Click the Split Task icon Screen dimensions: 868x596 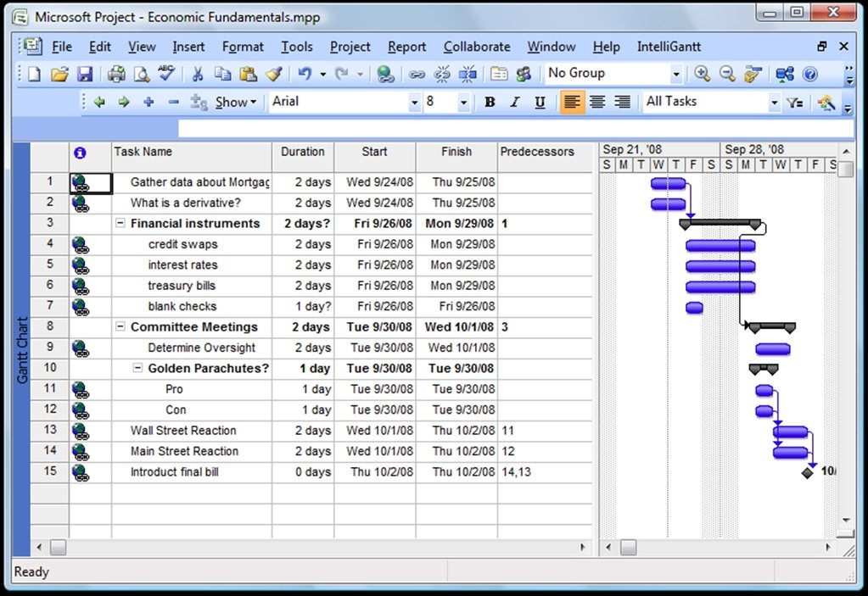point(466,74)
